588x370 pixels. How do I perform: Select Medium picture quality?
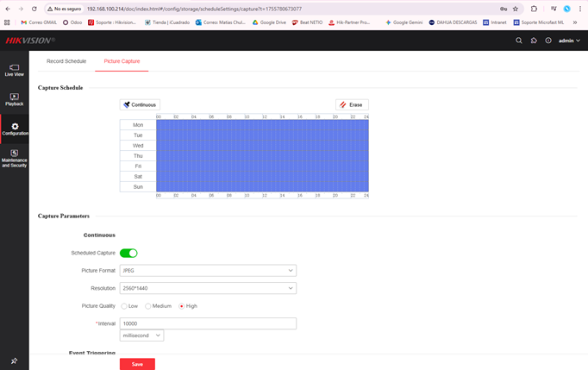(x=148, y=306)
